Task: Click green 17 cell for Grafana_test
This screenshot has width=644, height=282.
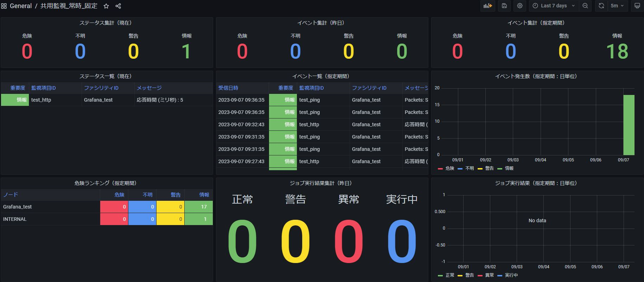Action: click(x=199, y=207)
